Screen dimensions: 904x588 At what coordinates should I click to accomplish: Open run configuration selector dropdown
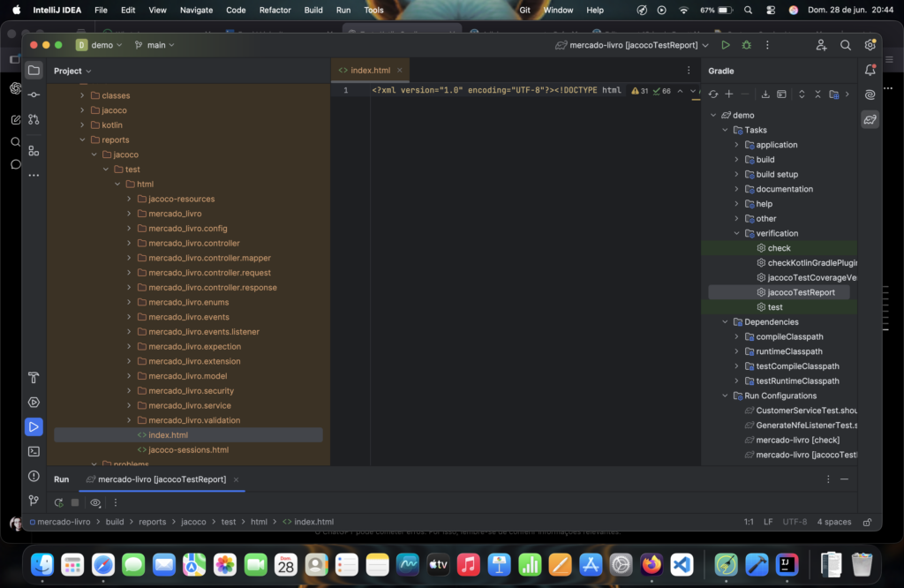(x=632, y=45)
